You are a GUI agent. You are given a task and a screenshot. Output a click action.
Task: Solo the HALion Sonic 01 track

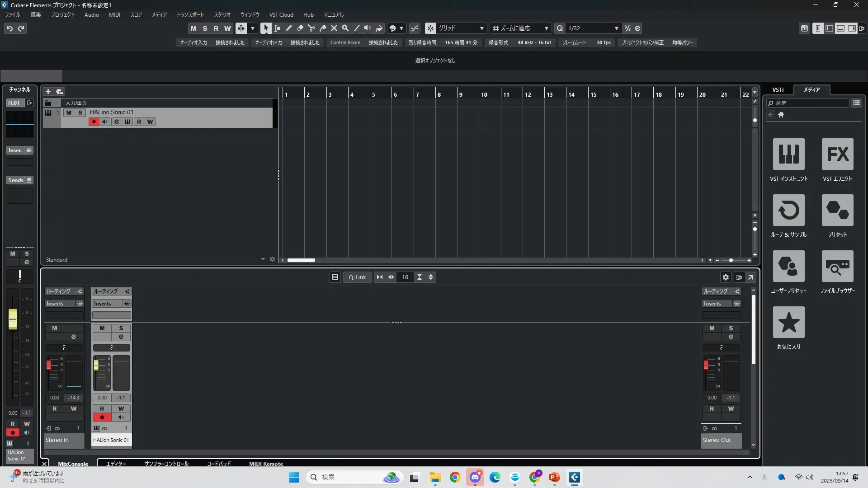(80, 113)
